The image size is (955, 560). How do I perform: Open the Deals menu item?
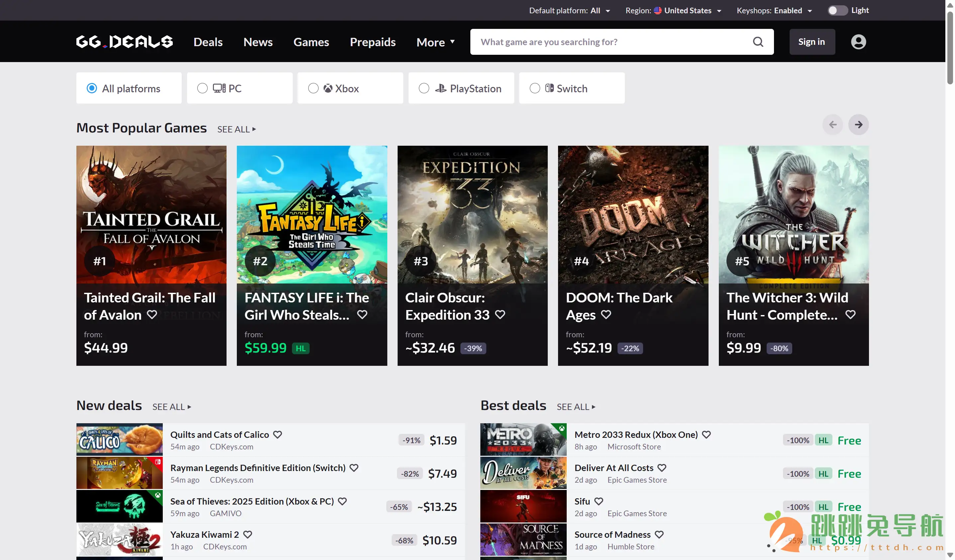click(208, 42)
